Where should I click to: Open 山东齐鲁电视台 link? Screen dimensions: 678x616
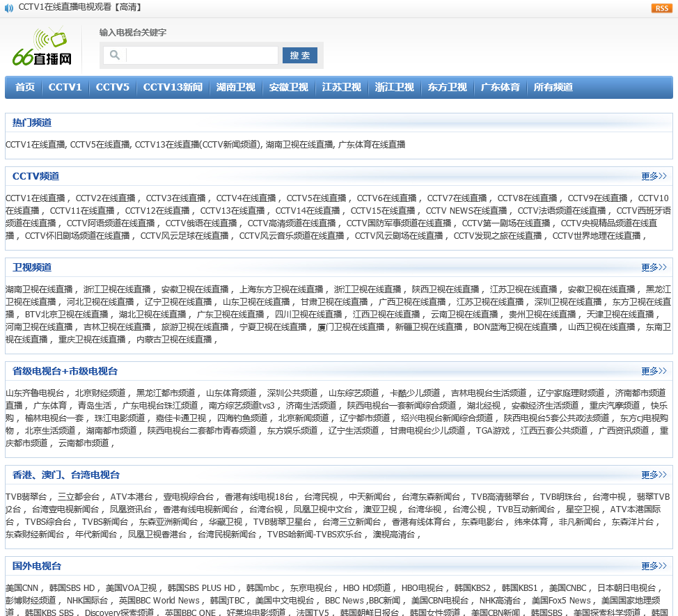[x=35, y=393]
